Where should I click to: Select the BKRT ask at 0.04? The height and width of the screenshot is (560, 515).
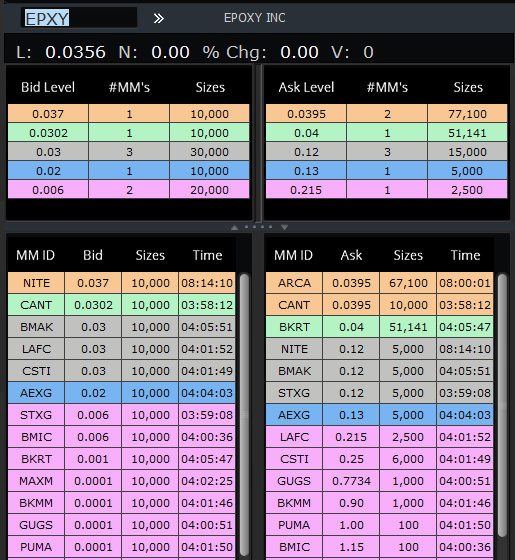pos(380,327)
